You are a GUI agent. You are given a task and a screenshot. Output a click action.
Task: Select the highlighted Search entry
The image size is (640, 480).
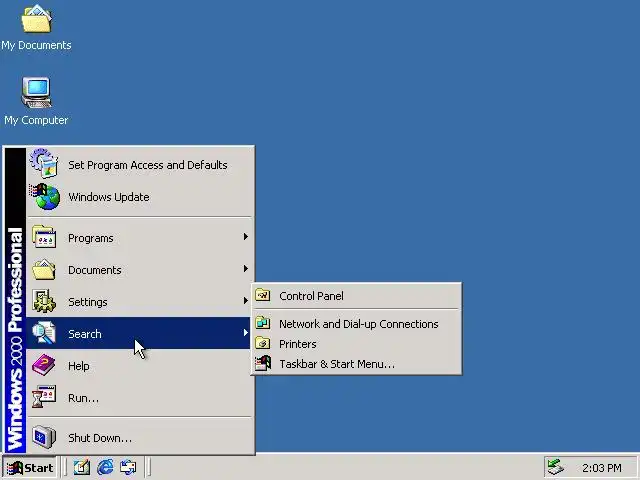(x=139, y=333)
